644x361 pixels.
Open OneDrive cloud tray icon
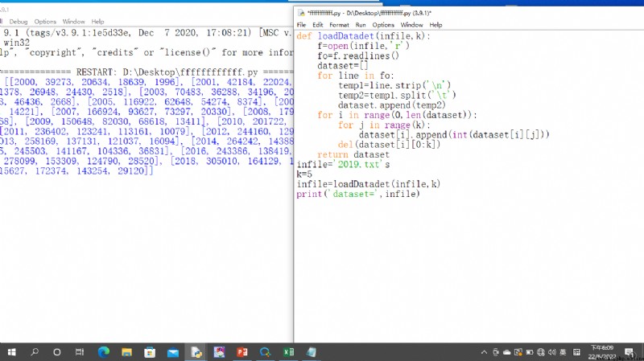(507, 352)
